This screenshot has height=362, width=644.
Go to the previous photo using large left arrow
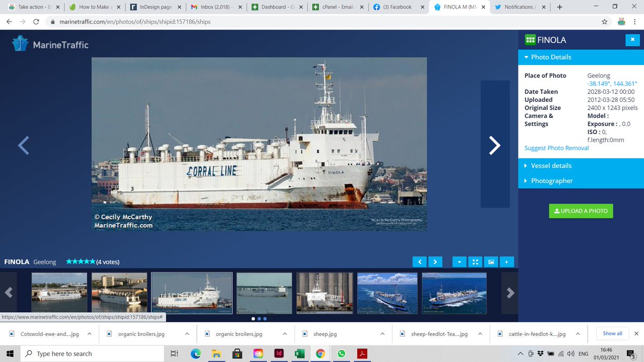click(x=23, y=145)
